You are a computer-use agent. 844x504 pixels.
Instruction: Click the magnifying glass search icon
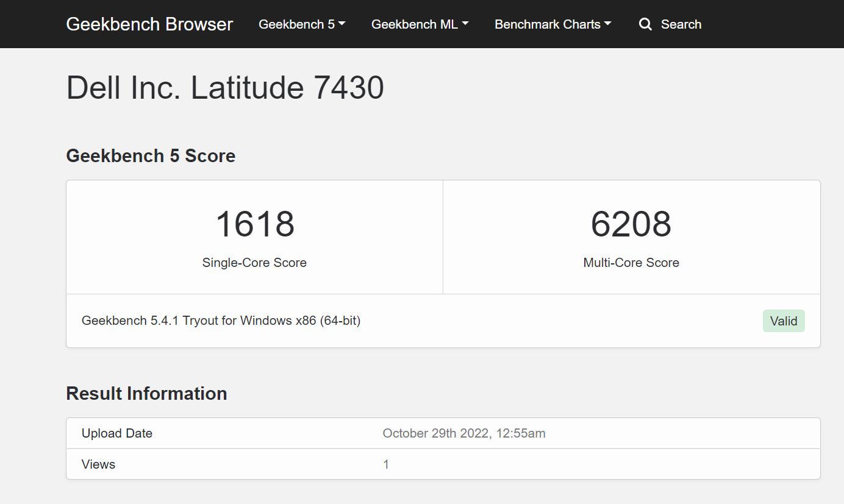tap(645, 24)
